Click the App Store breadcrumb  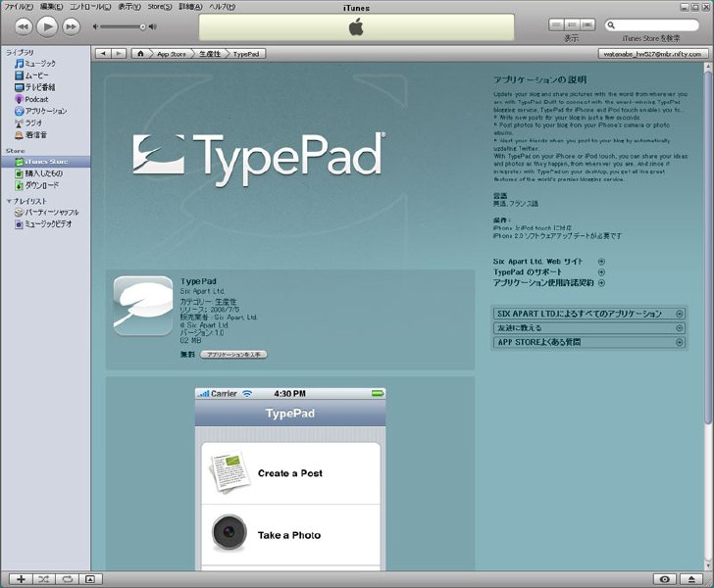(172, 54)
